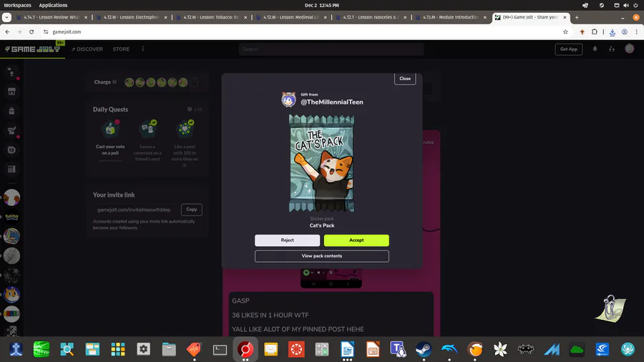Open the browser extensions puzzle icon
The height and width of the screenshot is (362, 644).
(595, 31)
